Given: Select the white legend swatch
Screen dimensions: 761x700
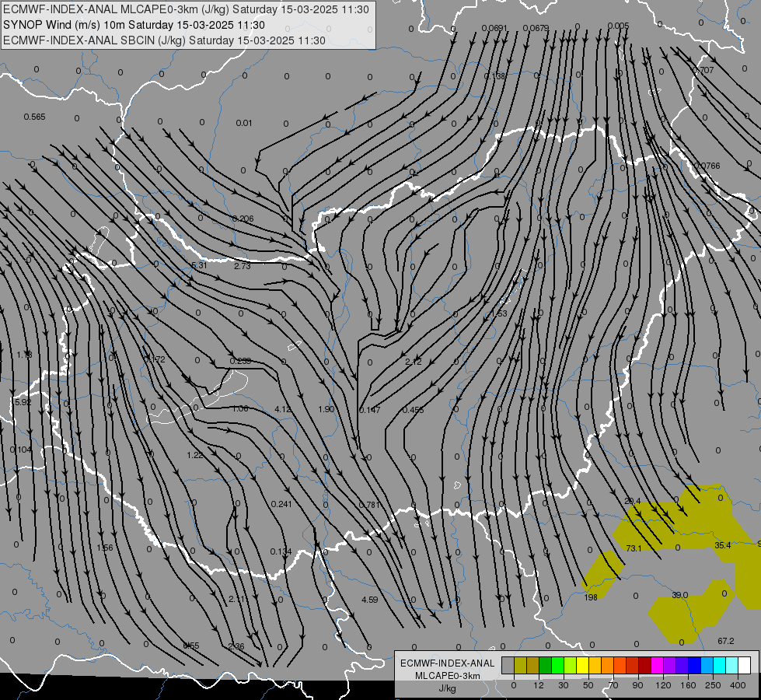Looking at the screenshot, I should 745,666.
